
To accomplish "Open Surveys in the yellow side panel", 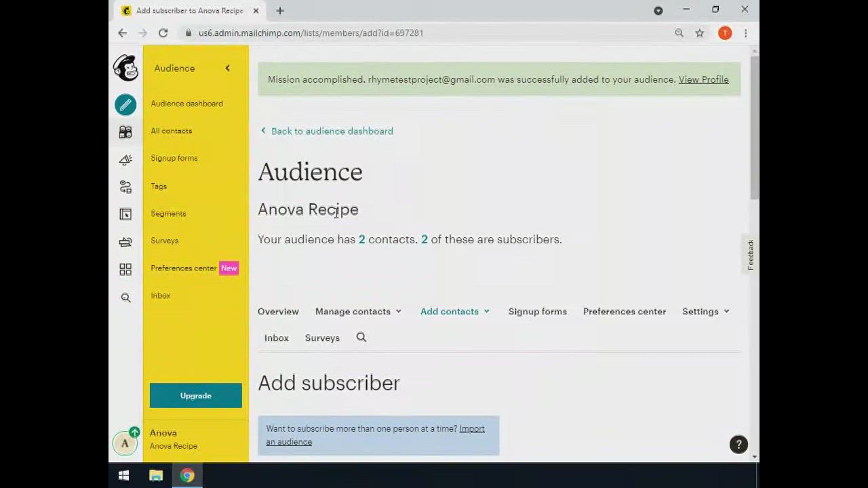I will 164,241.
